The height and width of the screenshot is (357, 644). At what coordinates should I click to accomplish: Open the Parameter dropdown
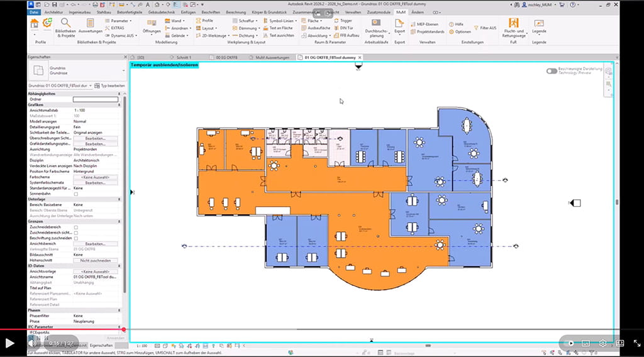tap(118, 21)
